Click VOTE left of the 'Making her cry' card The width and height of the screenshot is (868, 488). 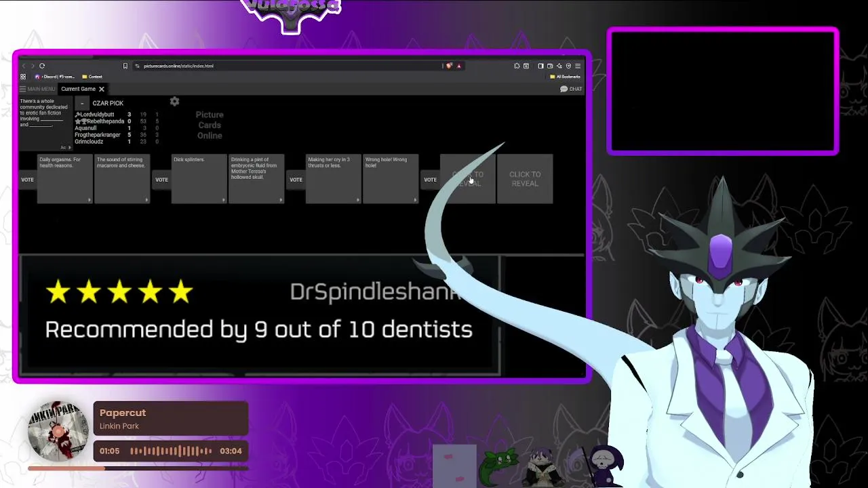tap(296, 180)
